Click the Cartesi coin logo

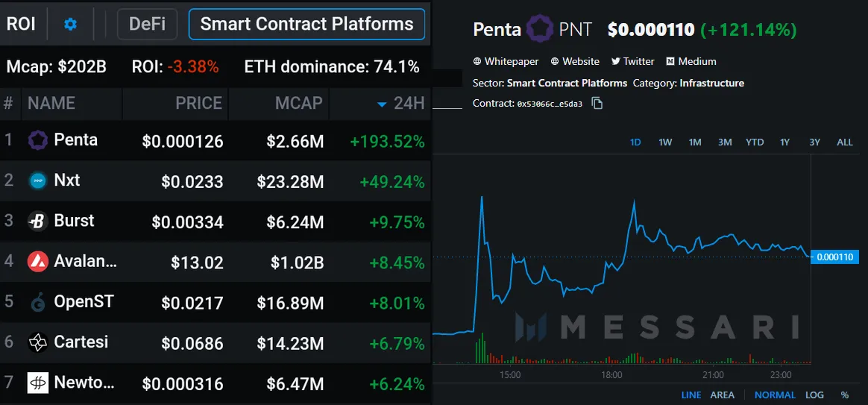[38, 342]
